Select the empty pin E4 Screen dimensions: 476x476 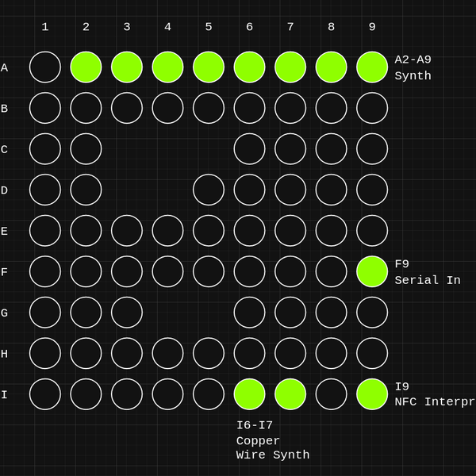(x=167, y=231)
